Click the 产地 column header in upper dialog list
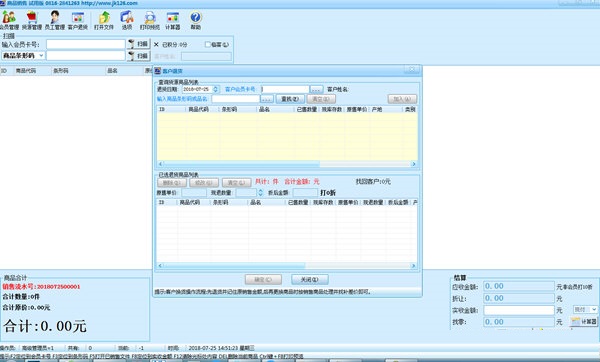The width and height of the screenshot is (600, 362). tap(377, 109)
